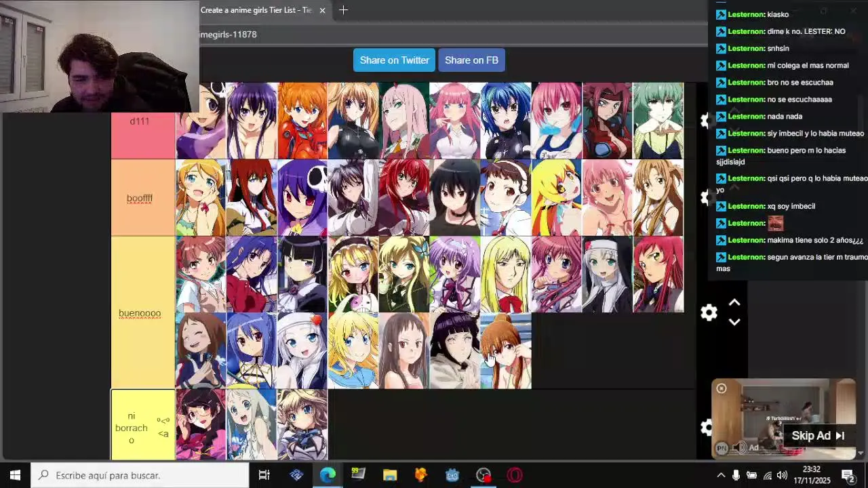The height and width of the screenshot is (488, 868).
Task: Select silver-haired nun in buenoooo tier
Action: [608, 274]
